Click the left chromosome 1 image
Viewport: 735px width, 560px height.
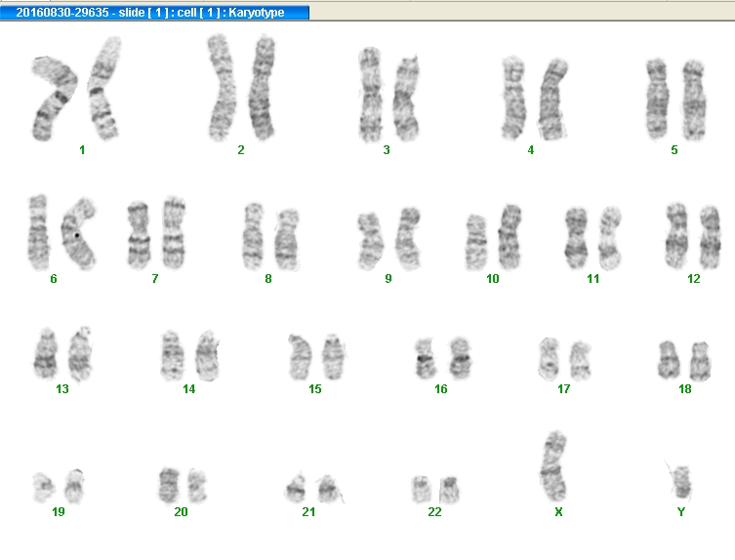53,99
